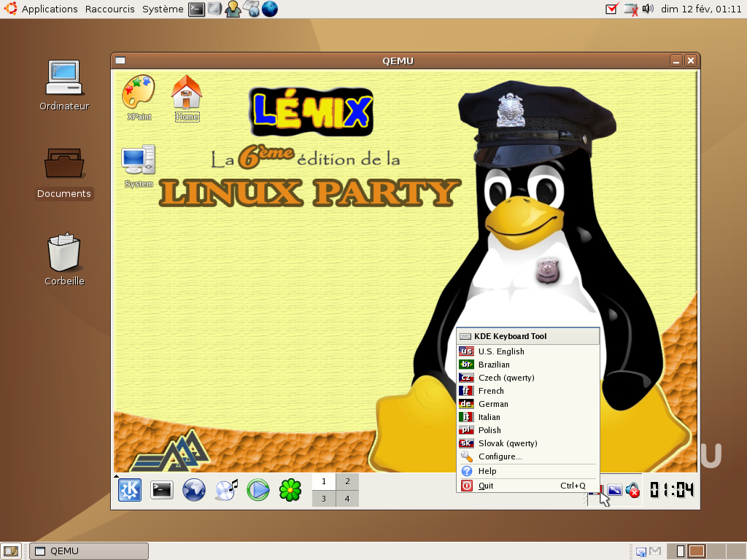This screenshot has width=747, height=560.
Task: Choose Polish keyboard layout
Action: [527, 430]
